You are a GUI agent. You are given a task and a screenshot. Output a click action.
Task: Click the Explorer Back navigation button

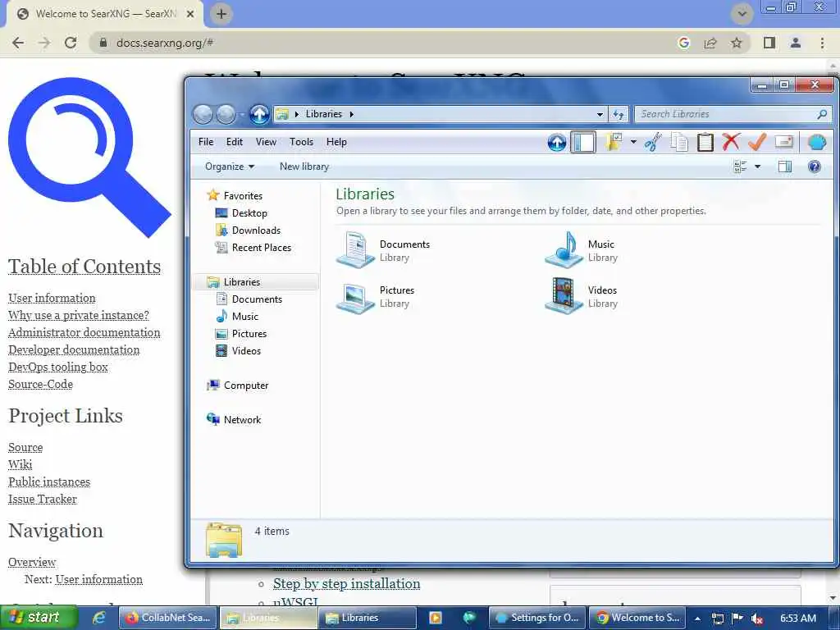tap(203, 114)
